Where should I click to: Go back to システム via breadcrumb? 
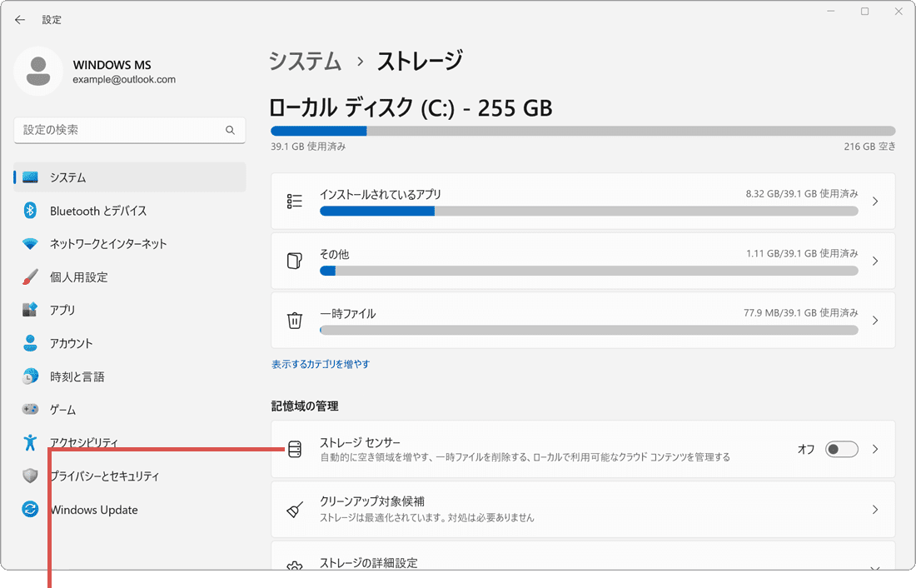pyautogui.click(x=304, y=61)
